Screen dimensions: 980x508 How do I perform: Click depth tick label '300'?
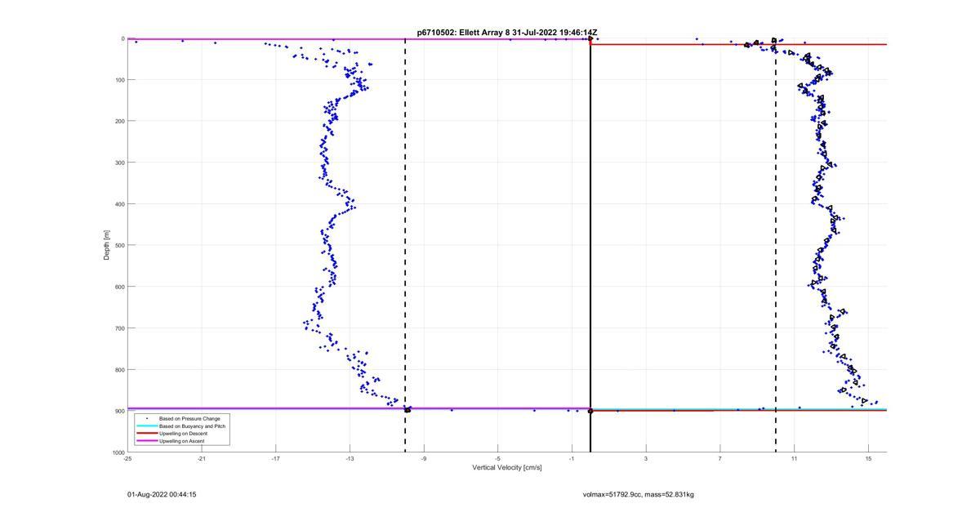pos(119,163)
